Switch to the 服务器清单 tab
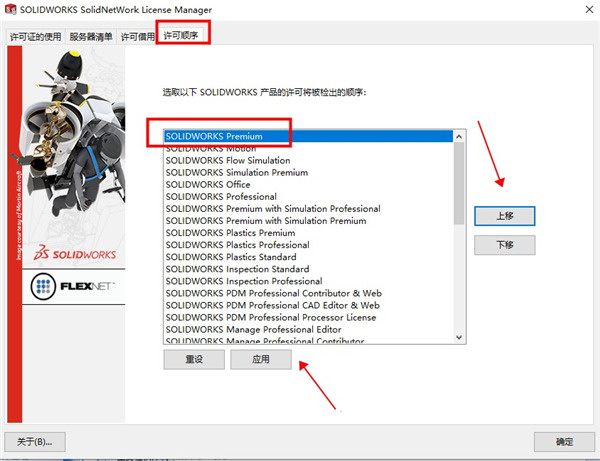The image size is (600, 461). pos(91,37)
